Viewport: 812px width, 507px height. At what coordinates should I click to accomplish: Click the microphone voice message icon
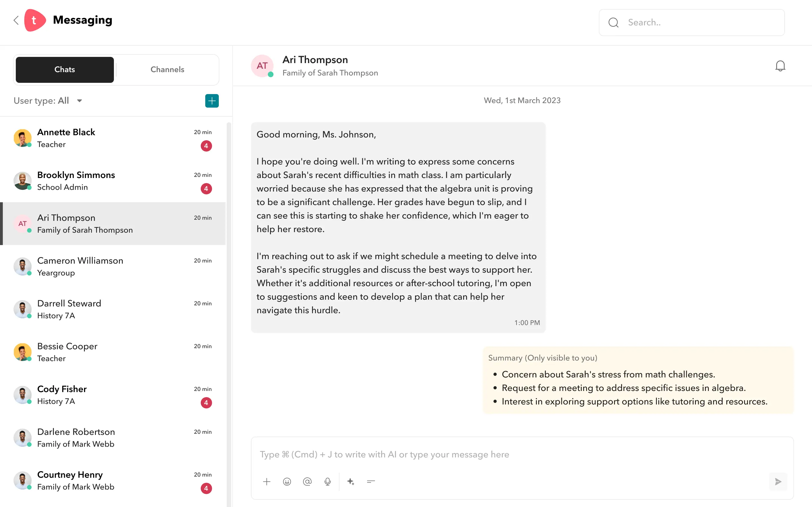[328, 482]
